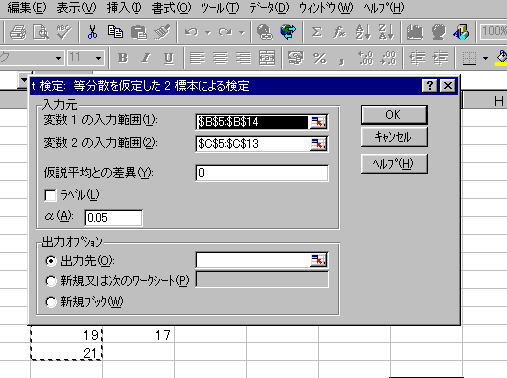Image resolution: width=507 pixels, height=378 pixels.
Task: Click the Sort Ascending icon
Action: (363, 32)
